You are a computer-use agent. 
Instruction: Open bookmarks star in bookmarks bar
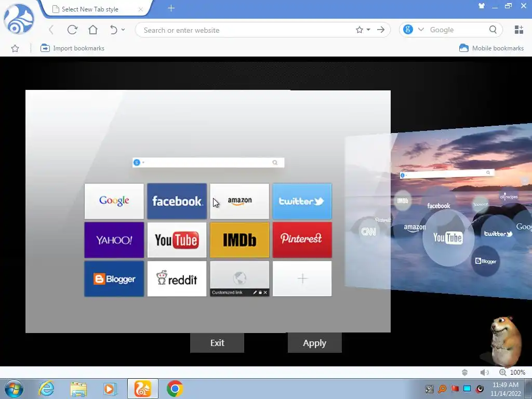point(15,48)
